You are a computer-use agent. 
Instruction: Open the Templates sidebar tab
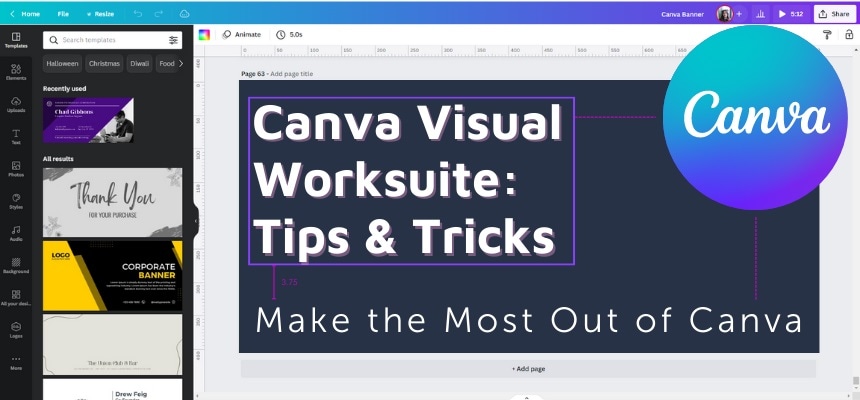pyautogui.click(x=16, y=41)
